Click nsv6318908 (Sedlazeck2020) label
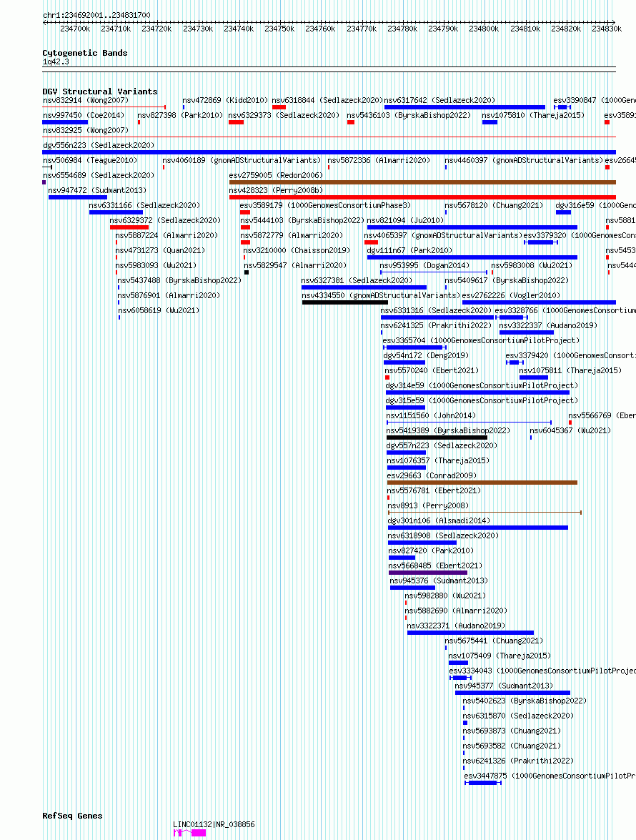This screenshot has height=840, width=636. [x=443, y=535]
